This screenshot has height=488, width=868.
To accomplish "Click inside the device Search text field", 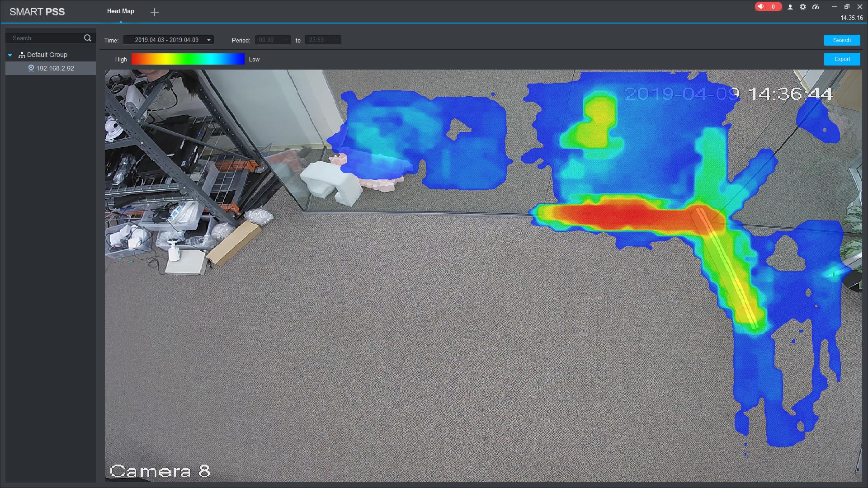I will pos(45,38).
